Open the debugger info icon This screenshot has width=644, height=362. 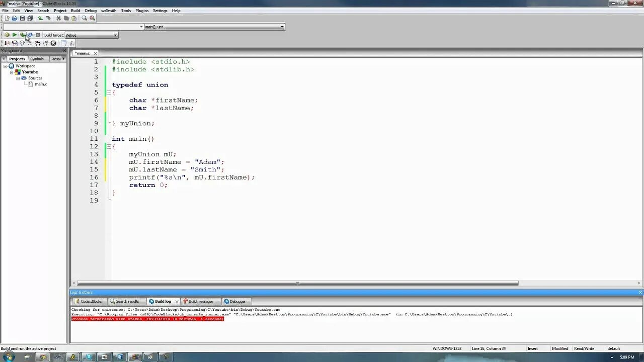click(71, 43)
